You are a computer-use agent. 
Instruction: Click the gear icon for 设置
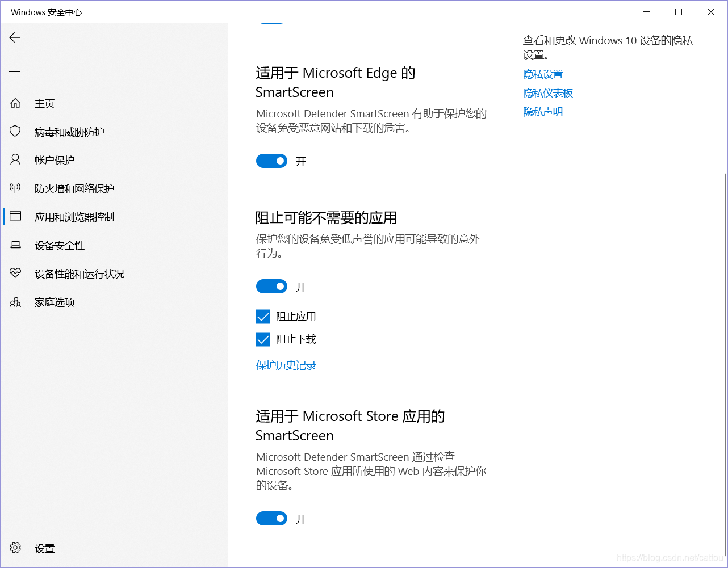point(15,548)
